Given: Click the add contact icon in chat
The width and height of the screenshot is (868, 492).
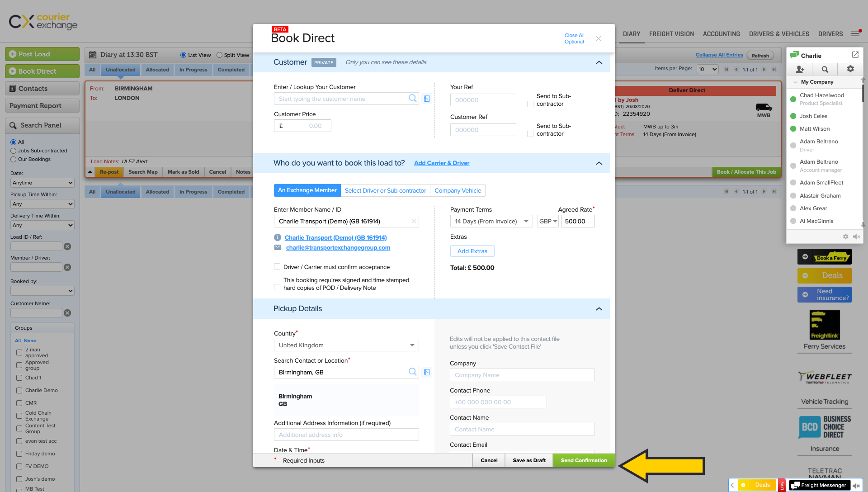Looking at the screenshot, I should click(800, 69).
